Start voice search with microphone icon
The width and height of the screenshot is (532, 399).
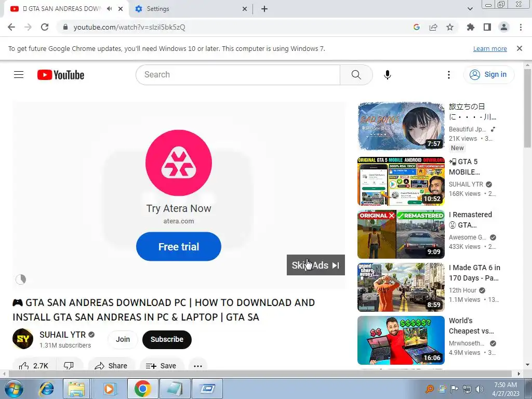pyautogui.click(x=387, y=75)
